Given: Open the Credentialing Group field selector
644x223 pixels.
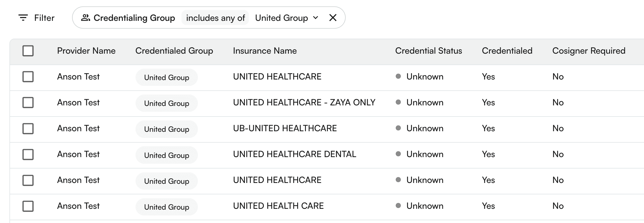Looking at the screenshot, I should click(134, 18).
